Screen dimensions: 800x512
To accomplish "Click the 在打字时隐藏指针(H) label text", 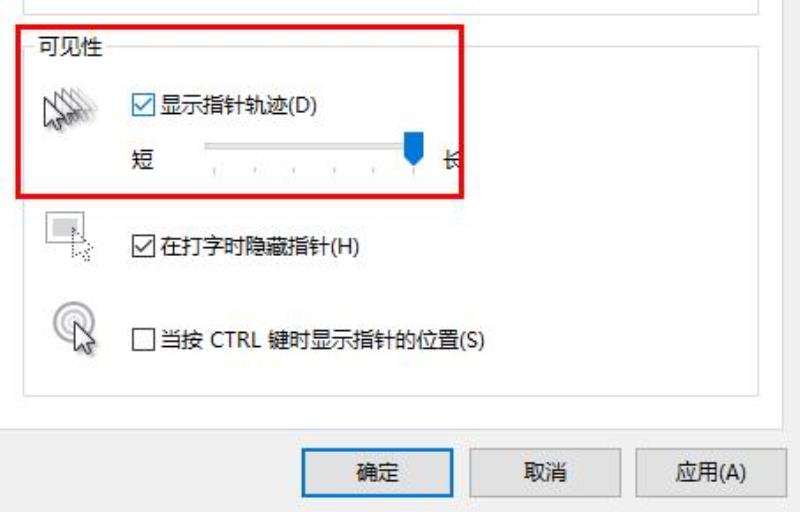I will (260, 246).
